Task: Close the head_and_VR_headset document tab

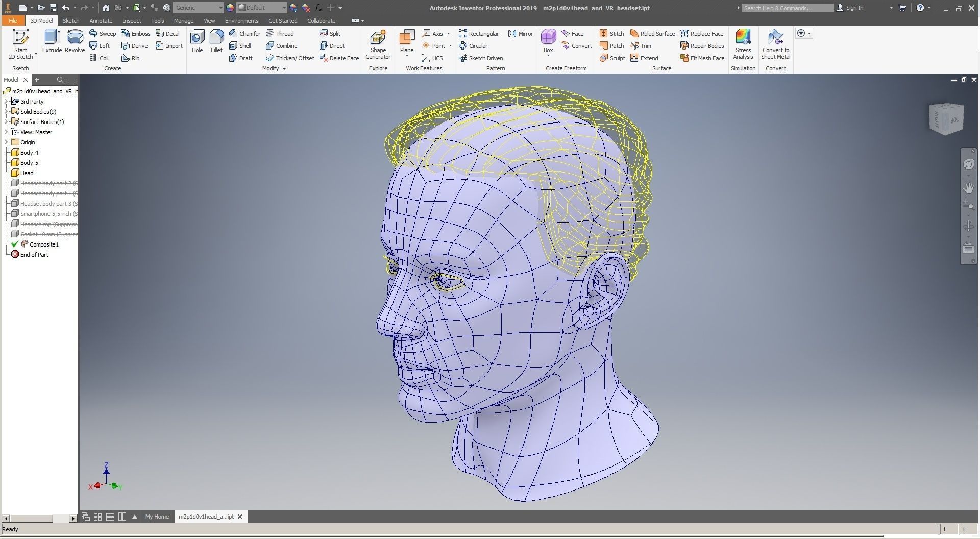Action: point(240,517)
